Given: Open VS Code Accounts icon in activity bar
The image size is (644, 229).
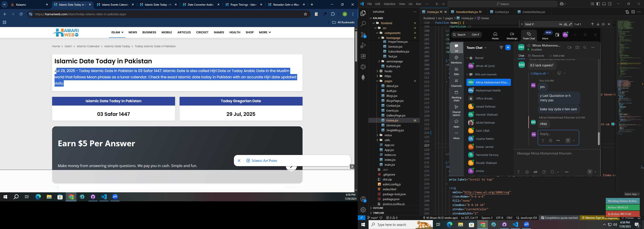Looking at the screenshot, I should point(363,199).
